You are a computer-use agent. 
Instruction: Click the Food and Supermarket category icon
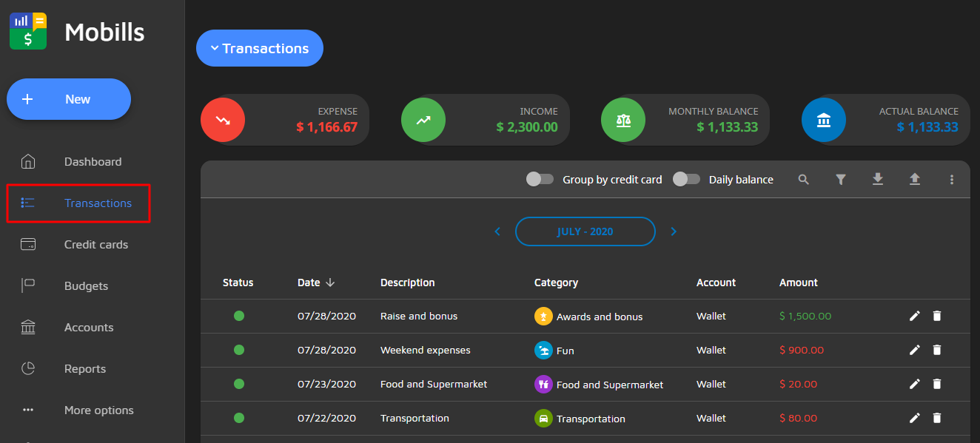pos(543,385)
